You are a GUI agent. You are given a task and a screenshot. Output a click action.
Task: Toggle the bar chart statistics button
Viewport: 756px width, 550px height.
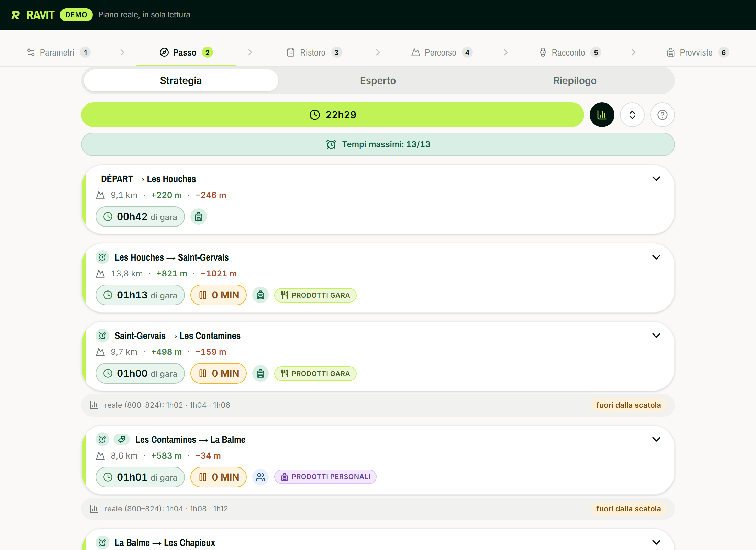pos(602,115)
